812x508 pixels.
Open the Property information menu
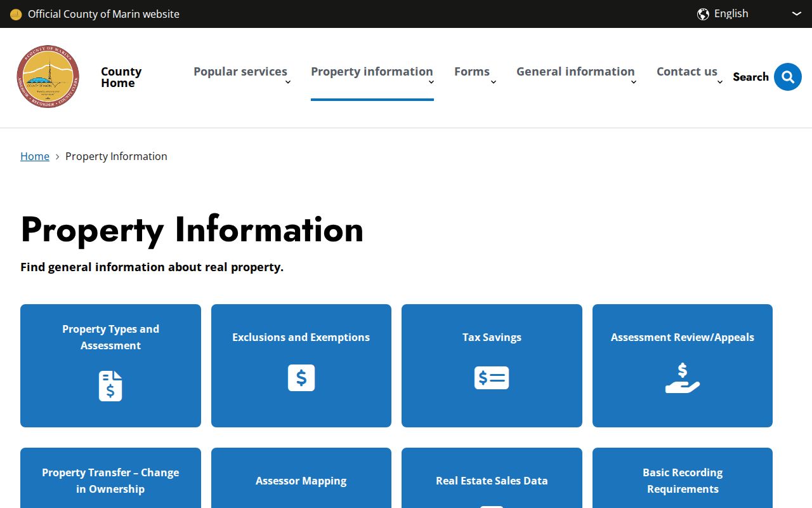point(372,72)
